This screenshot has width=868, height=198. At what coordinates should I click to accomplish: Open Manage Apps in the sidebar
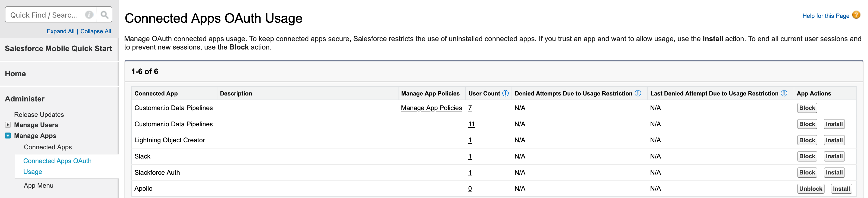tap(35, 136)
